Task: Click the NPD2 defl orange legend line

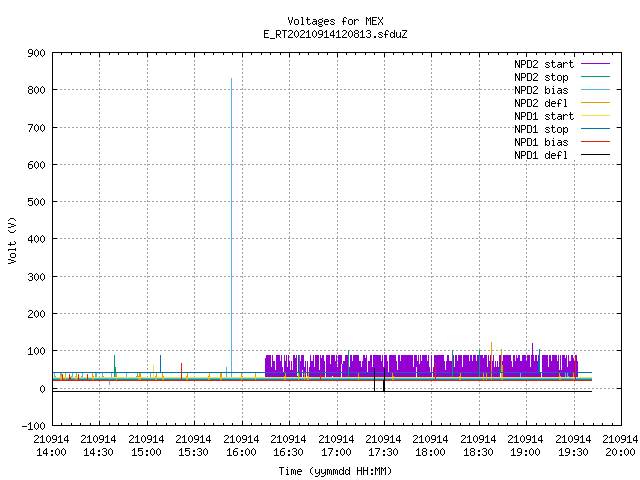Action: [x=595, y=103]
